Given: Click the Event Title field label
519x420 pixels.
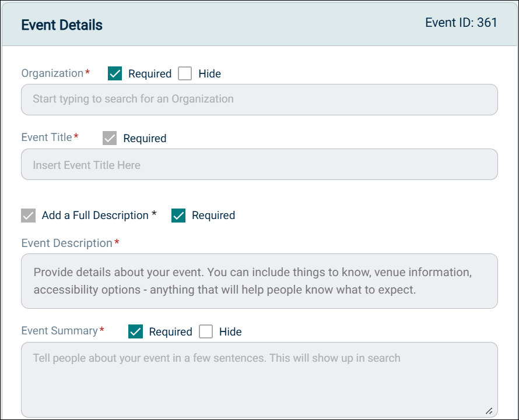Looking at the screenshot, I should pyautogui.click(x=47, y=137).
